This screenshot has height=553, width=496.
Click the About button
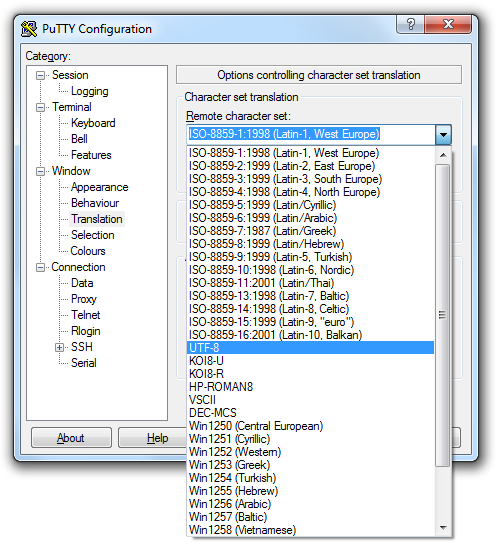pos(71,438)
